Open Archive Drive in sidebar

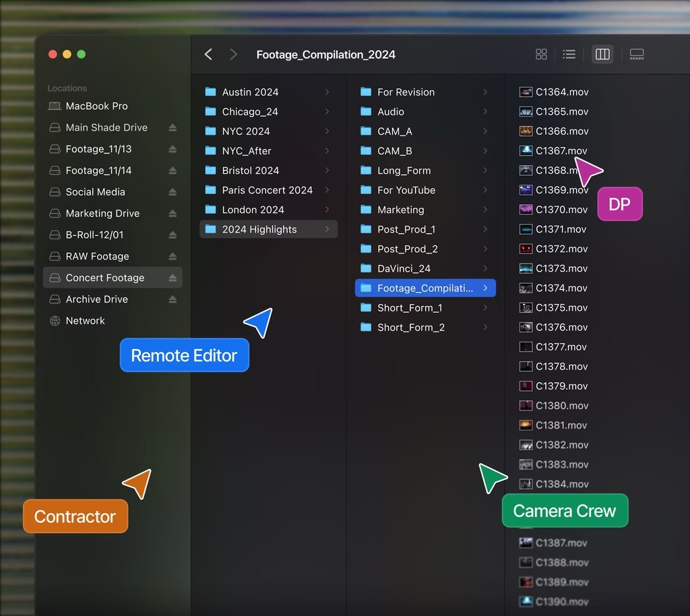coord(113,299)
